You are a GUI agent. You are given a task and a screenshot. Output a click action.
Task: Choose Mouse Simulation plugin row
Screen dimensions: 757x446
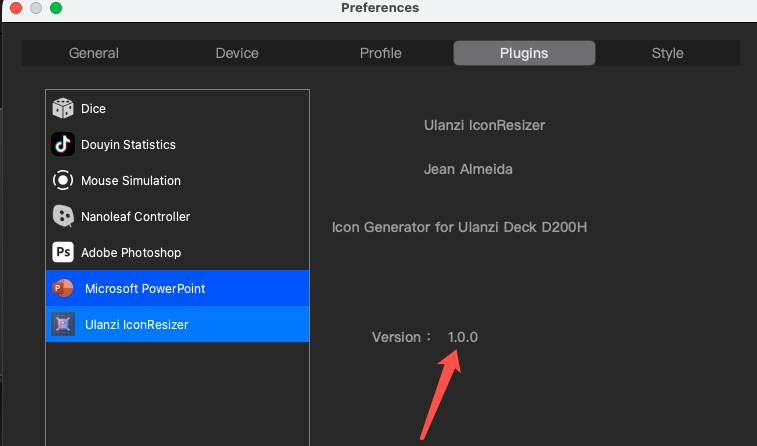[x=177, y=180]
